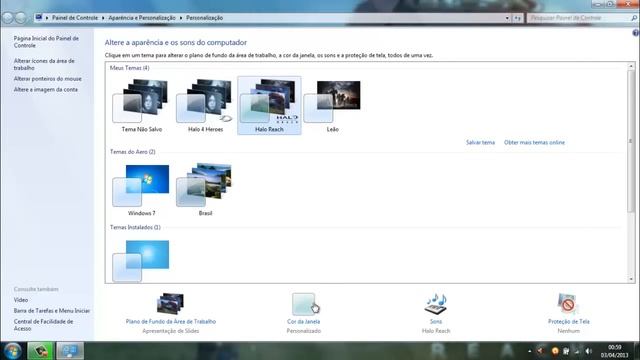This screenshot has width=640, height=360.
Task: Open Sons sound scheme icon
Action: (436, 304)
